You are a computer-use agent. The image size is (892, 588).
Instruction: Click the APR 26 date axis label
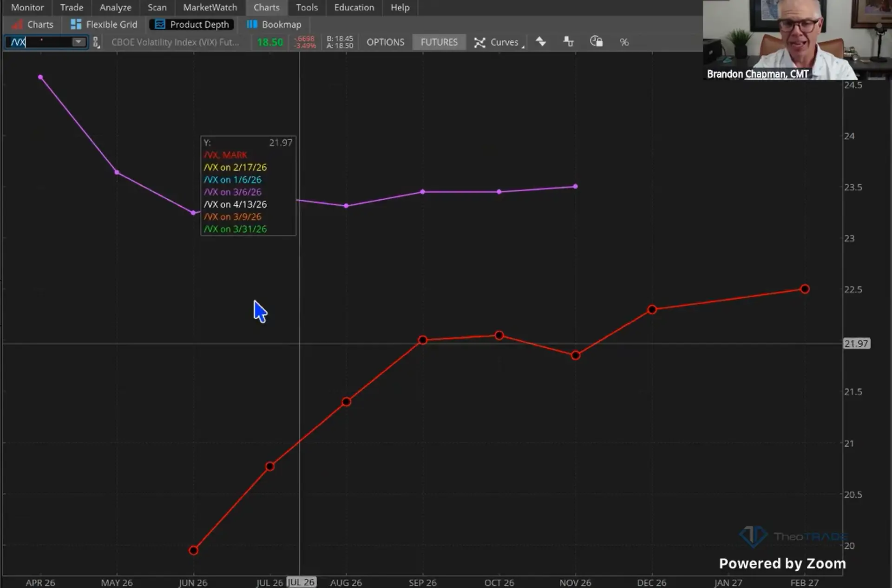(40, 582)
